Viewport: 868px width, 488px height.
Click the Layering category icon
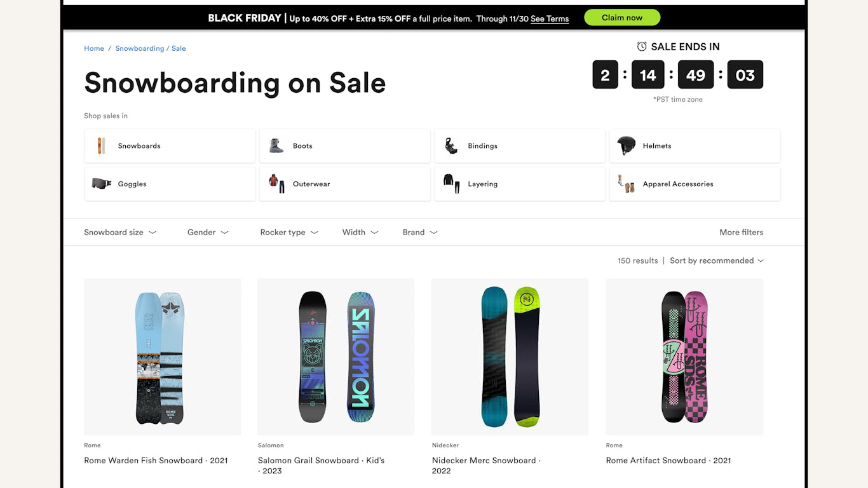[451, 184]
